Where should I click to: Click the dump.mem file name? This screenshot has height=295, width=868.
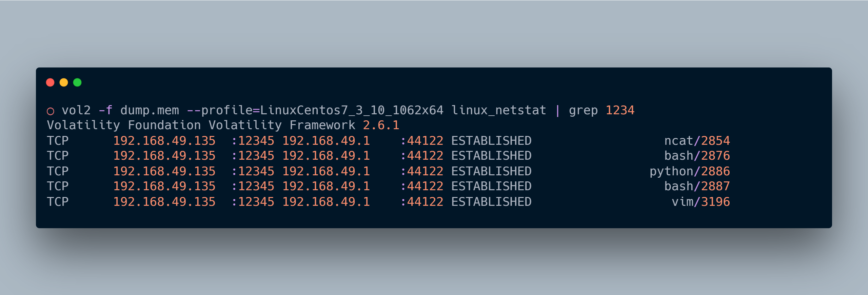[x=150, y=111]
